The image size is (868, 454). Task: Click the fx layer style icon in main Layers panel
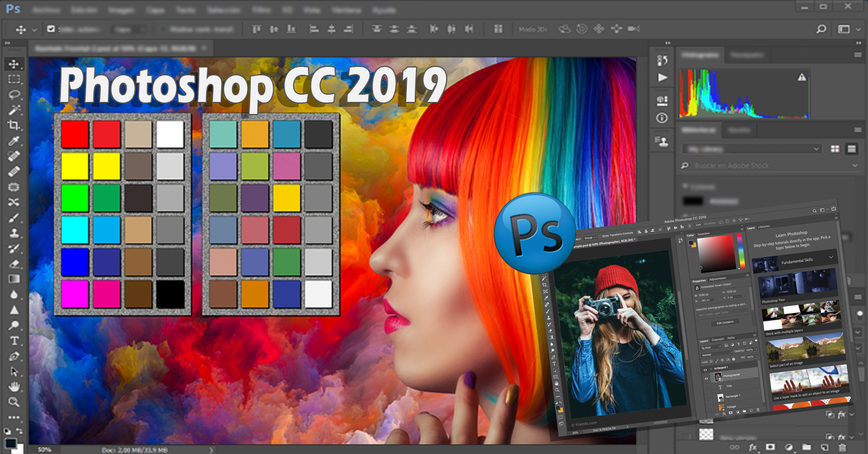tap(752, 447)
